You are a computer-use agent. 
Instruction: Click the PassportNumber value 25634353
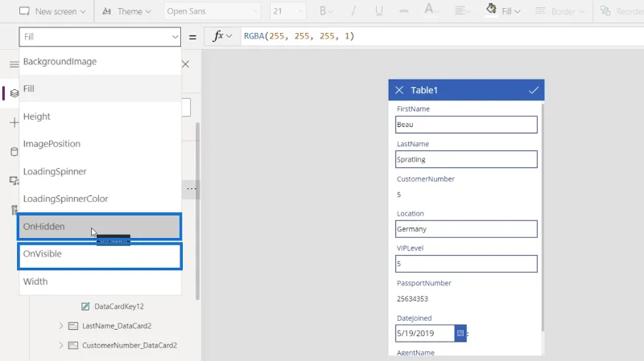412,299
